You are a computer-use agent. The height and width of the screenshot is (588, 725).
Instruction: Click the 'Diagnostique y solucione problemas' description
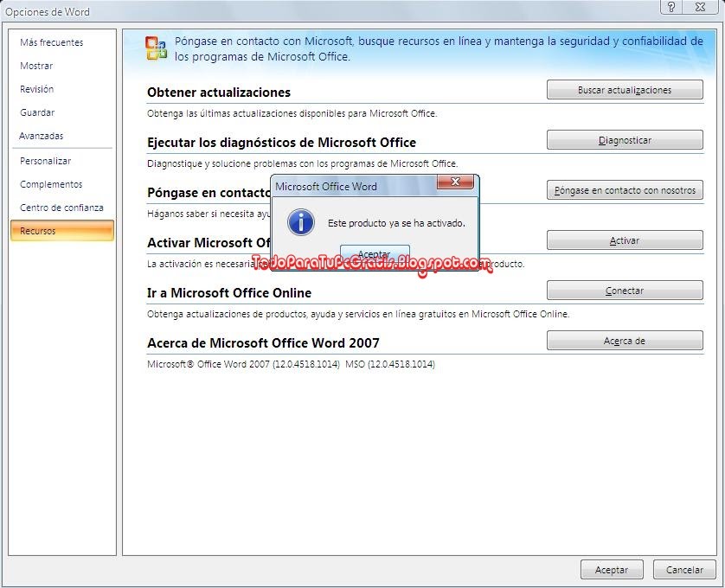pos(303,163)
